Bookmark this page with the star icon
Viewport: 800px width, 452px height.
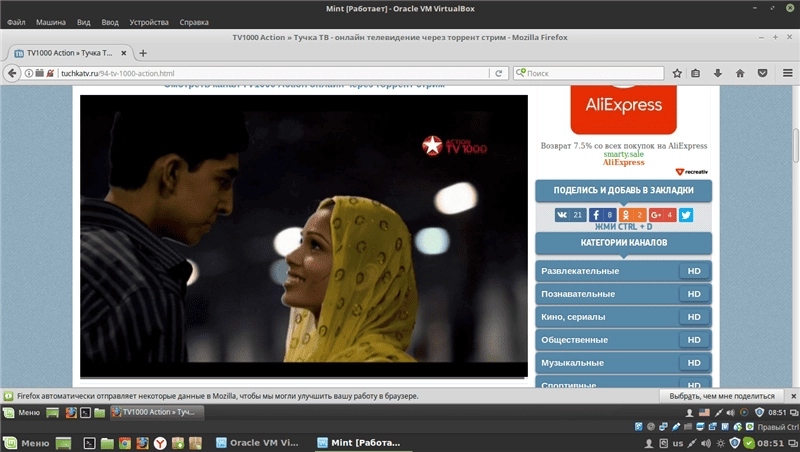(677, 73)
